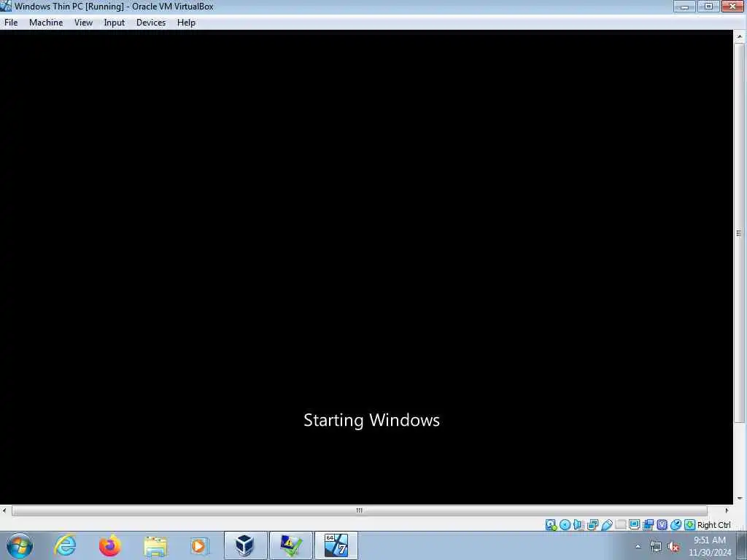747x560 pixels.
Task: Close the Windows Thin PC VM window
Action: [732, 6]
